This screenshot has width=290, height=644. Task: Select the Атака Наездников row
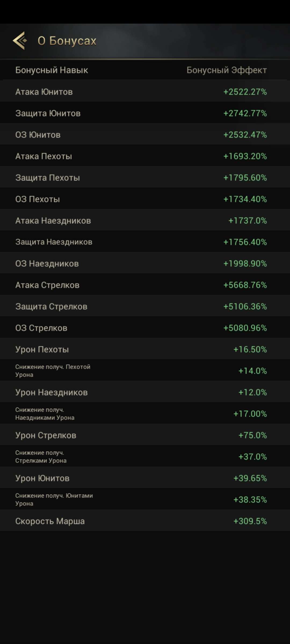pos(145,220)
